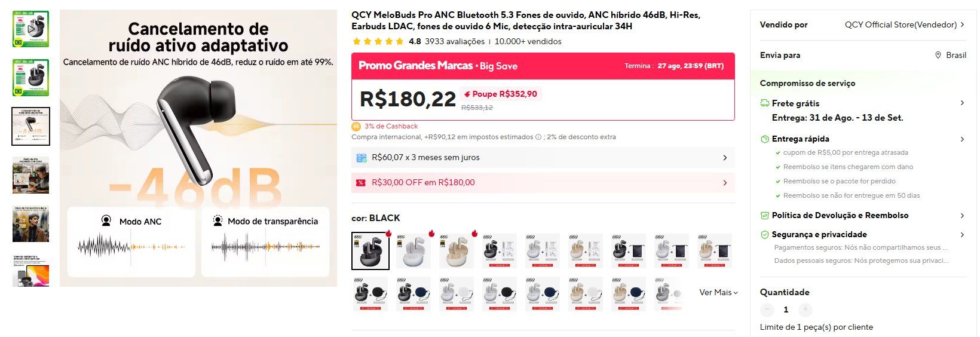Click the tax info circle icon
This screenshot has height=337, width=980.
[538, 137]
